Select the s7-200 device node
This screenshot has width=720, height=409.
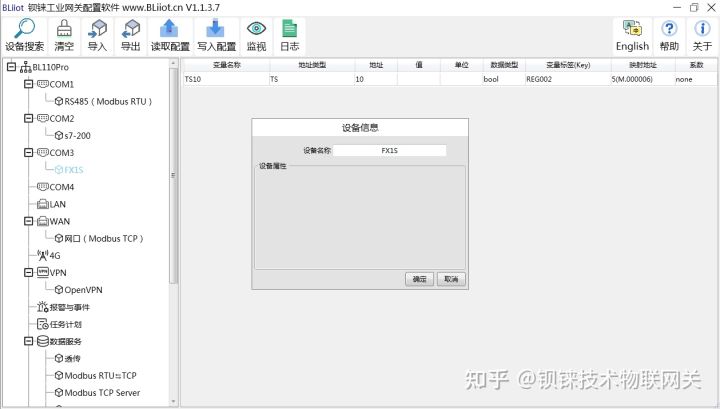click(73, 135)
